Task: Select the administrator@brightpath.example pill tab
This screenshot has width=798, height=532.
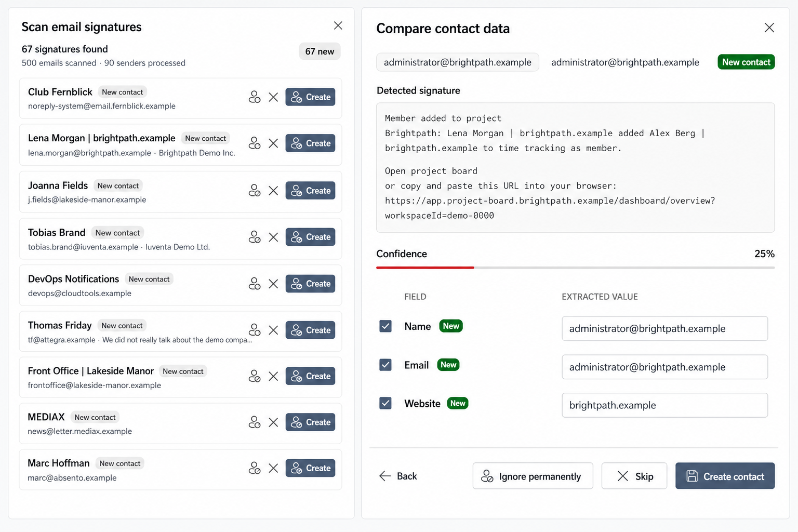Action: tap(457, 62)
